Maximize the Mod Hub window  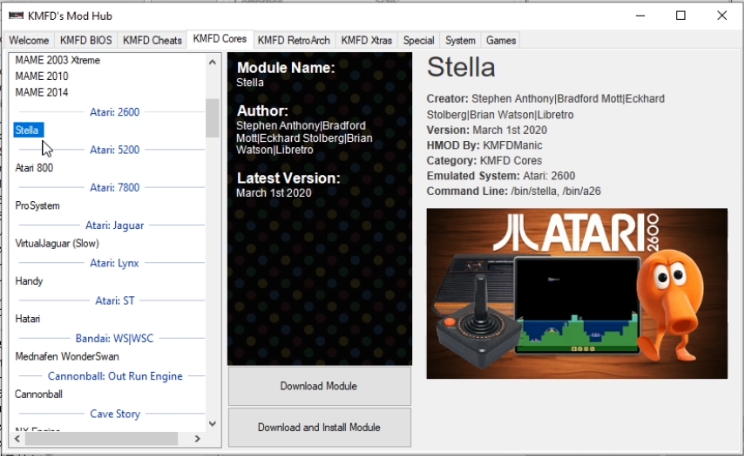point(681,16)
